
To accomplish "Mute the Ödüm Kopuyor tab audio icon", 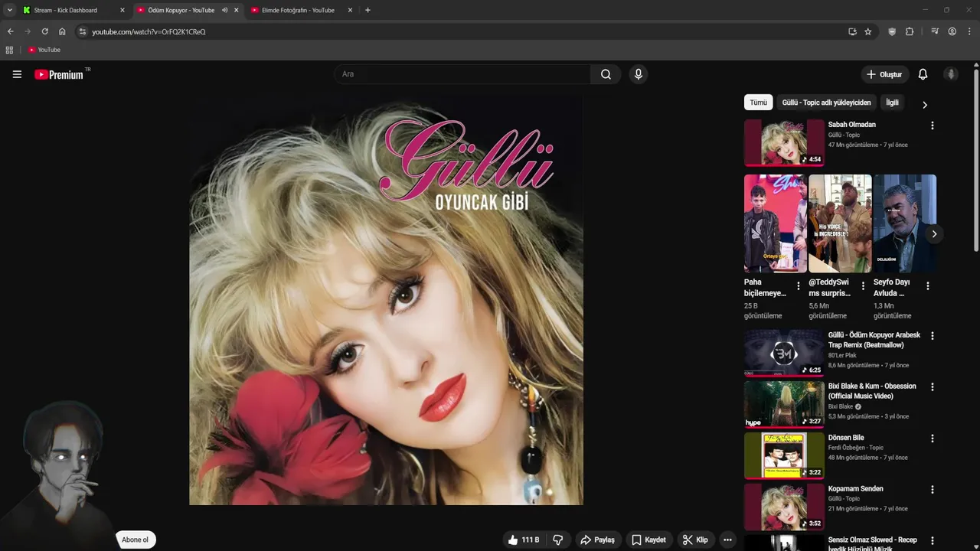I will click(x=224, y=10).
